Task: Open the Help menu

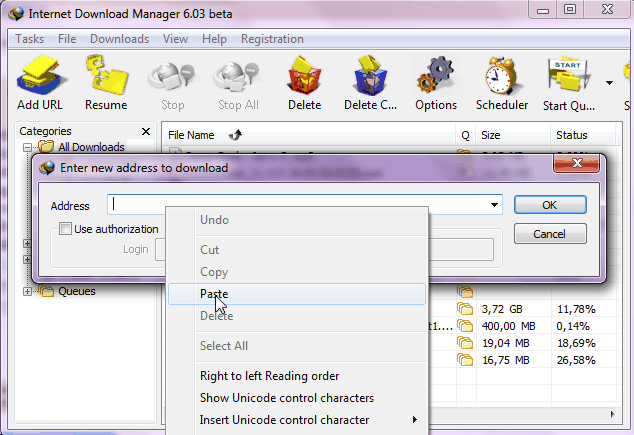Action: point(214,39)
